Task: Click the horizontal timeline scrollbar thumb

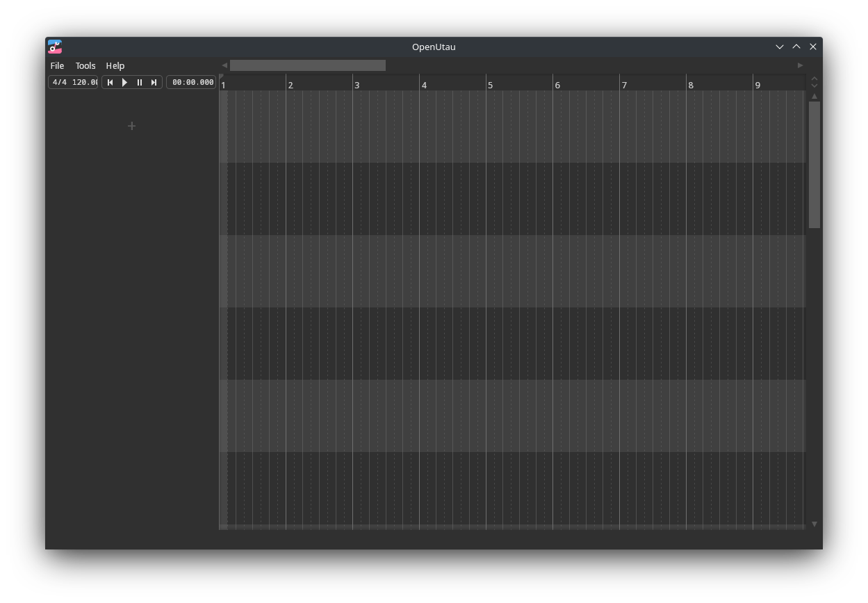Action: point(307,65)
